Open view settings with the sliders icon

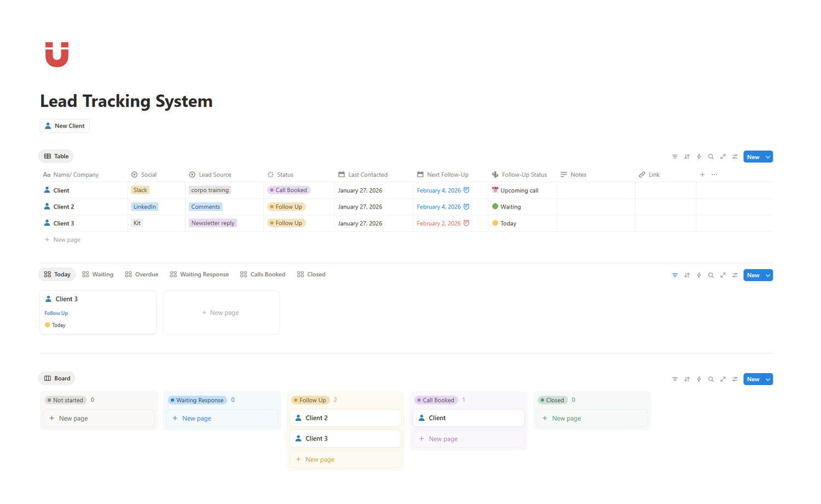pos(735,157)
